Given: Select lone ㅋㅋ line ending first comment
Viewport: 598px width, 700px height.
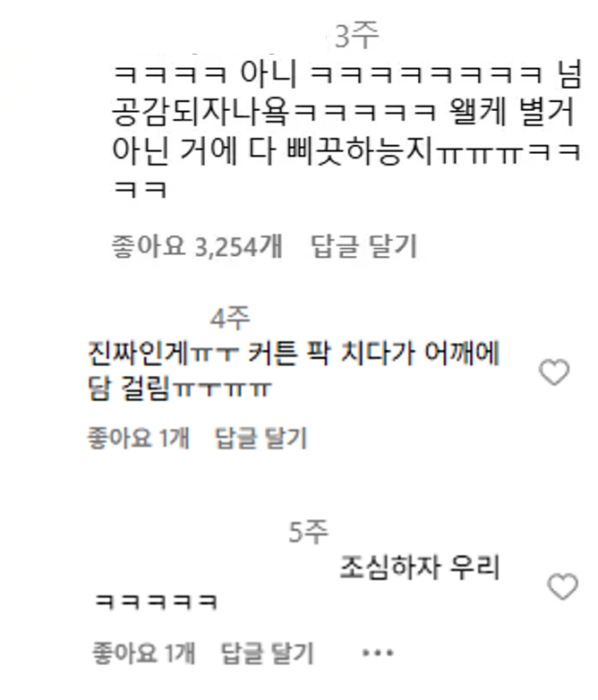Looking at the screenshot, I should coord(140,189).
